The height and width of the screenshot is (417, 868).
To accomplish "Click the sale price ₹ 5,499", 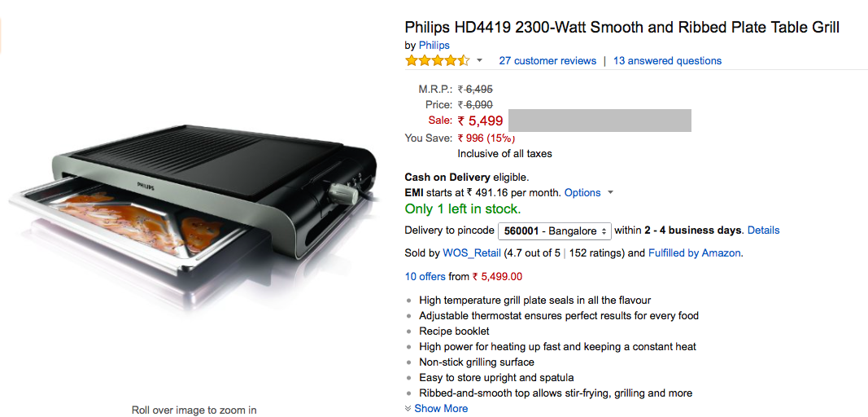I will point(480,121).
